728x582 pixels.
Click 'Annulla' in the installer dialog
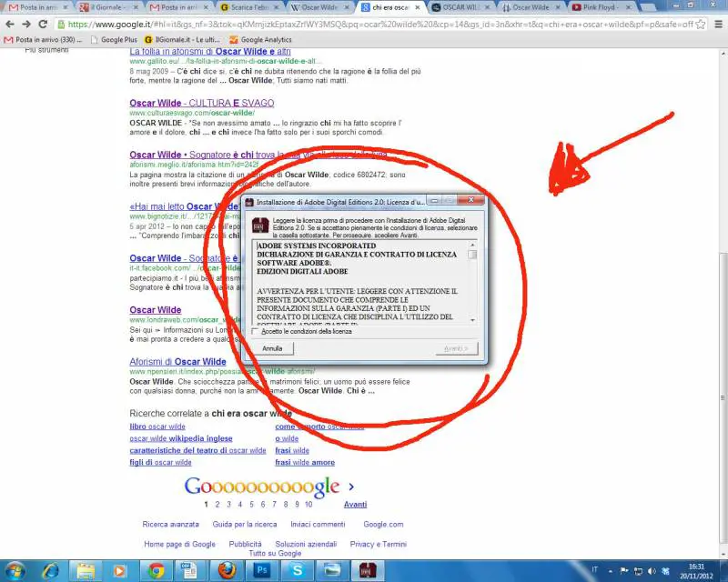272,348
